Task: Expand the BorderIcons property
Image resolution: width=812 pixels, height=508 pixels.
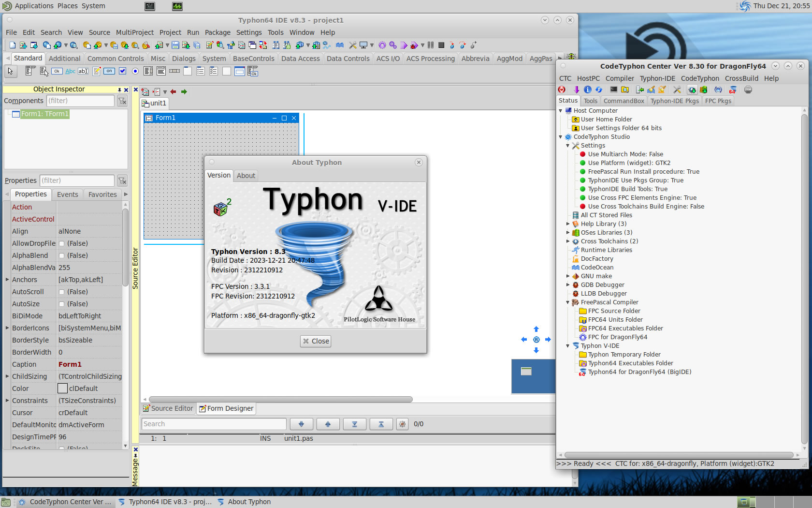Action: (x=7, y=328)
